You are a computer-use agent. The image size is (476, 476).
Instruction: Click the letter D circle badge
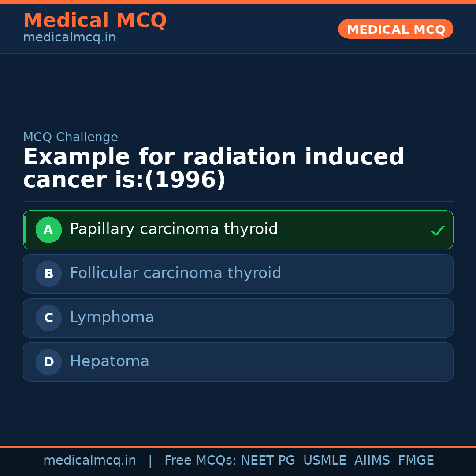click(x=48, y=362)
